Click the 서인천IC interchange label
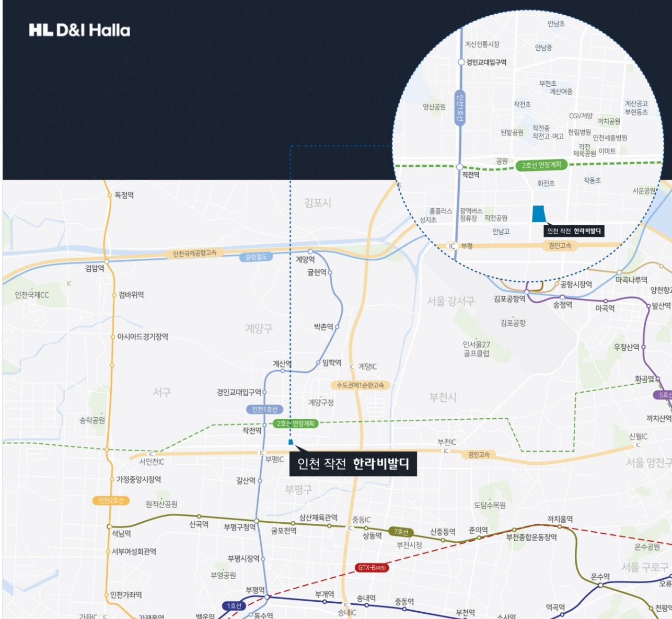 coord(152,462)
